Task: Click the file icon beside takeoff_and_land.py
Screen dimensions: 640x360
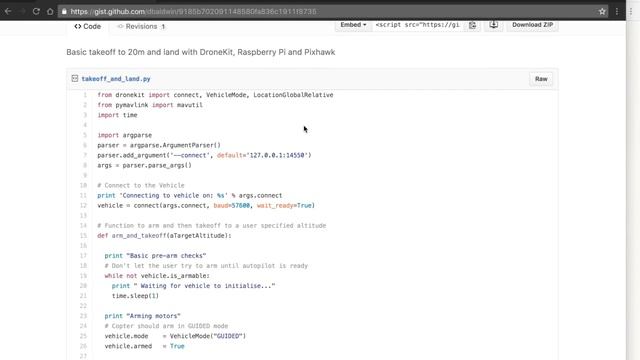Action: [75, 78]
